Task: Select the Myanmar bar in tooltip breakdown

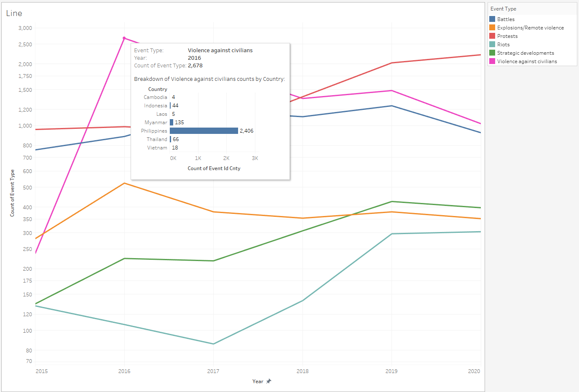Action: tap(172, 123)
